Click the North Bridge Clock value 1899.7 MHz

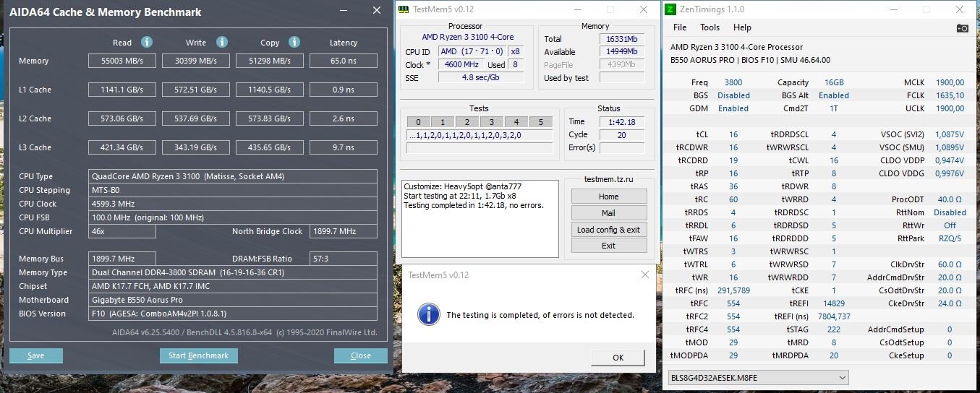click(x=344, y=231)
